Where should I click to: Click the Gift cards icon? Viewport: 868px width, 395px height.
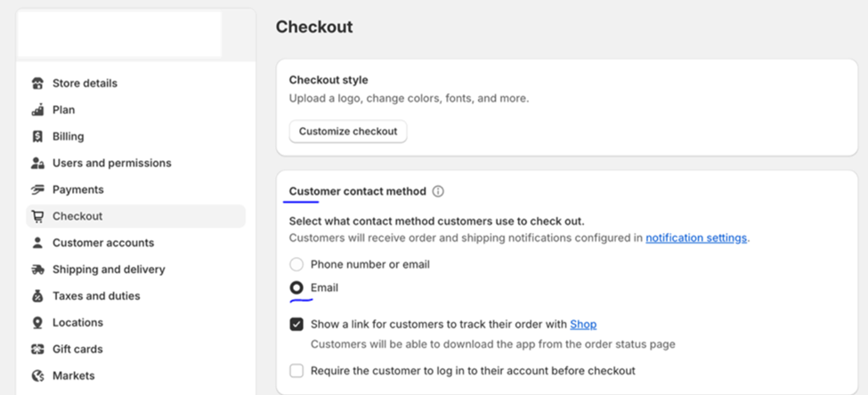tap(37, 349)
